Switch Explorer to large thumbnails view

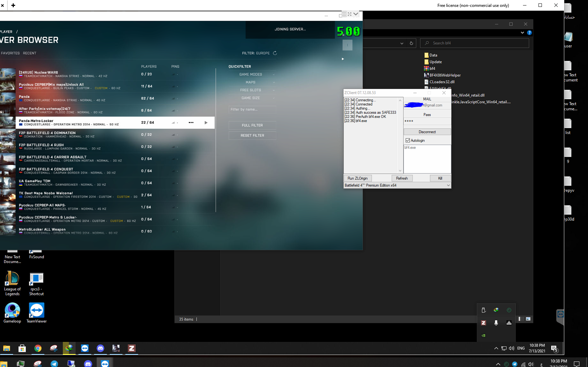point(528,319)
